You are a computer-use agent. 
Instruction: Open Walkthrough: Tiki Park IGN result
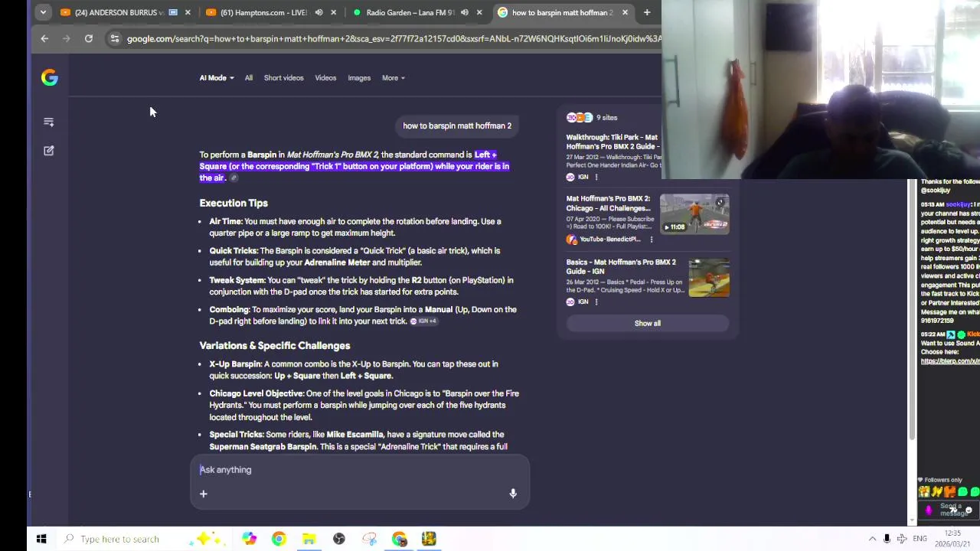[612, 142]
